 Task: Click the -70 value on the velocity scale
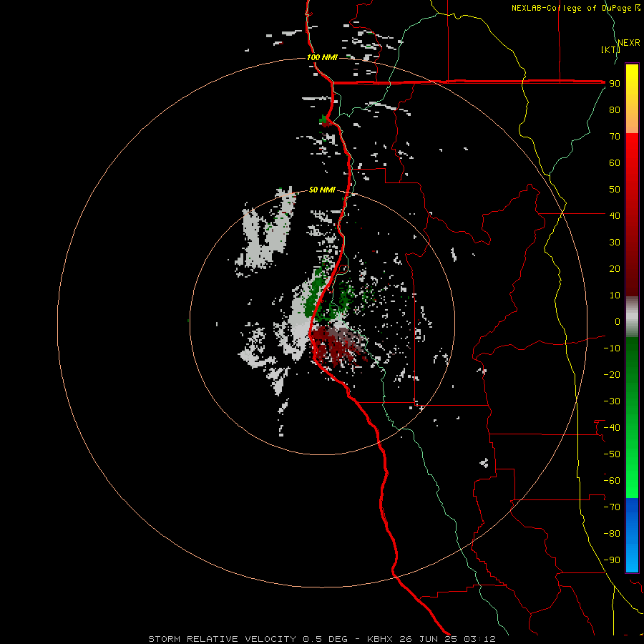click(x=612, y=507)
